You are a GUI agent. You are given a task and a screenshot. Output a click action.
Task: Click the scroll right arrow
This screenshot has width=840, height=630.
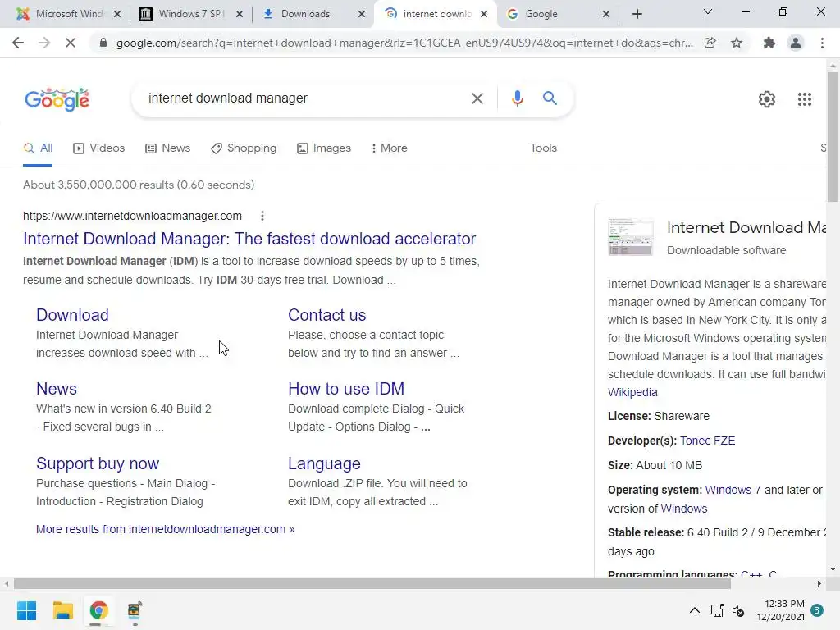pyautogui.click(x=819, y=583)
